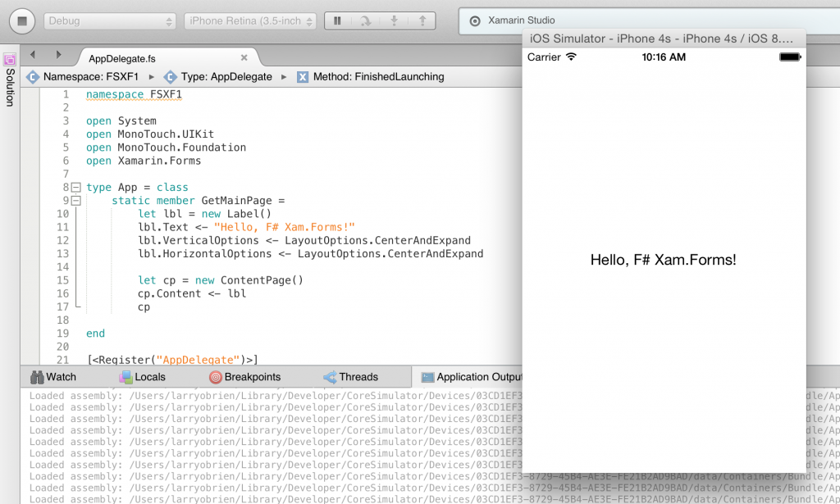Click the iOS Simulator title bar
Image resolution: width=840 pixels, height=504 pixels.
[x=664, y=39]
